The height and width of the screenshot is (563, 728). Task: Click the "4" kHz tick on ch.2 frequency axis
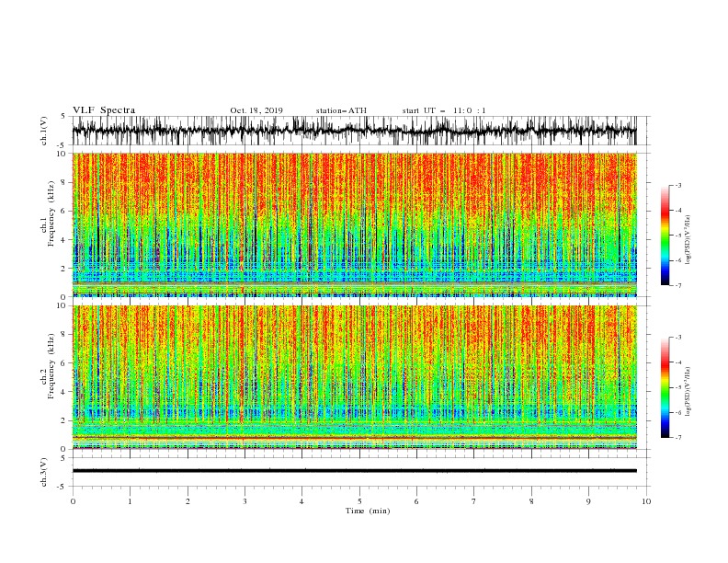pyautogui.click(x=64, y=392)
